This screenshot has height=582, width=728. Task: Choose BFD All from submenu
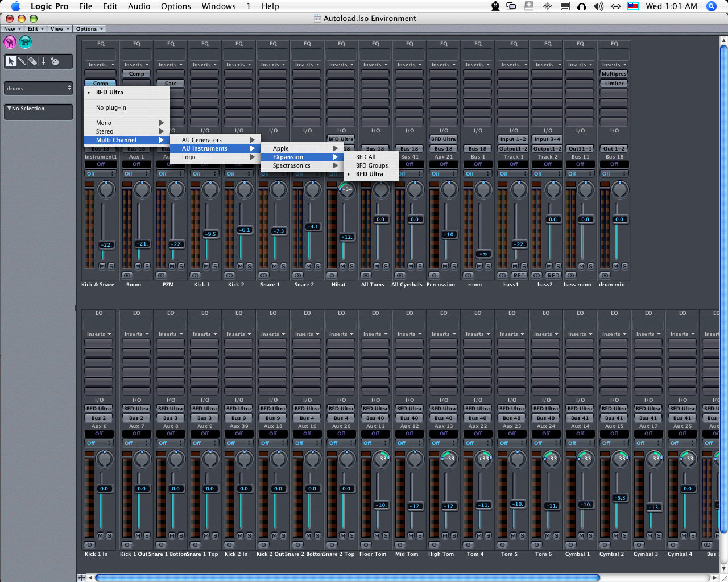point(366,157)
